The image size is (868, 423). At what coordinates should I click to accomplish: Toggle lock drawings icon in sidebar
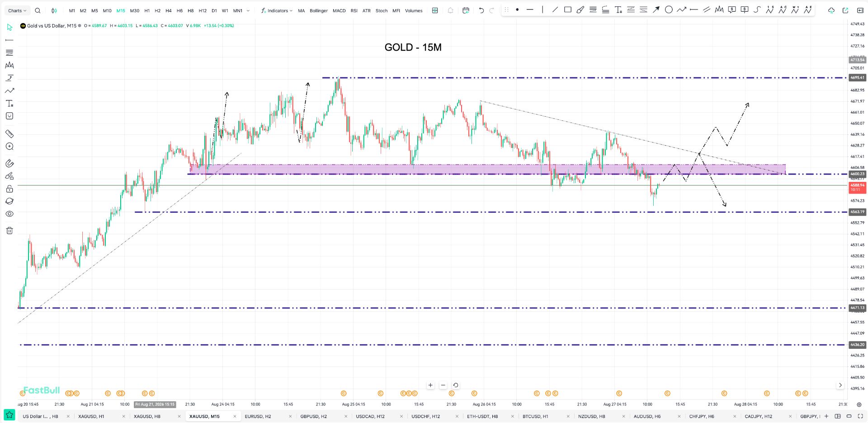[x=9, y=189]
